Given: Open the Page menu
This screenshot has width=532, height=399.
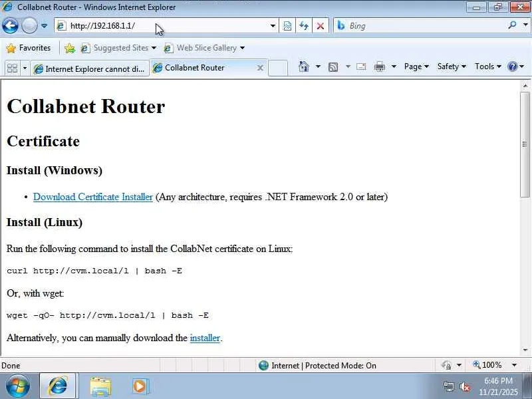Looking at the screenshot, I should [x=416, y=66].
